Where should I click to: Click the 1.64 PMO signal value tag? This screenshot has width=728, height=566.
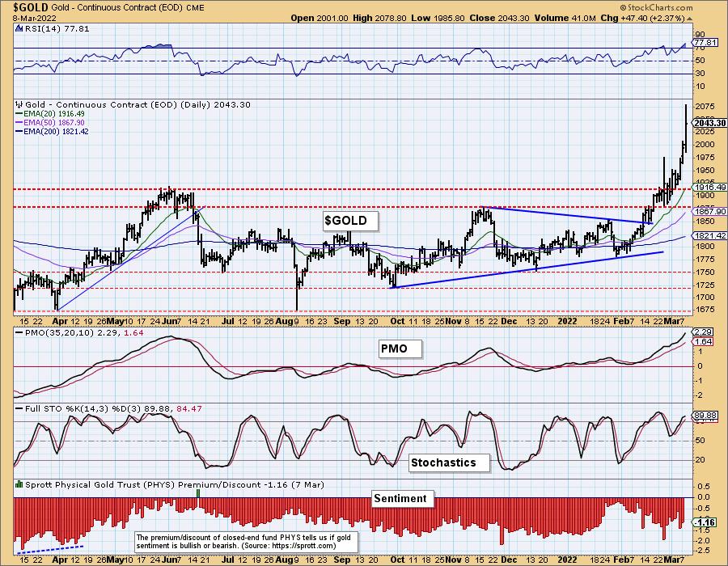(702, 341)
